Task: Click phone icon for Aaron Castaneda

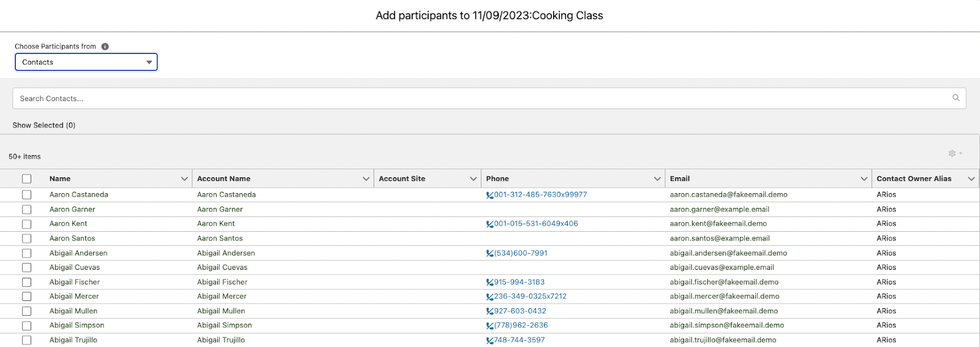Action: (489, 195)
